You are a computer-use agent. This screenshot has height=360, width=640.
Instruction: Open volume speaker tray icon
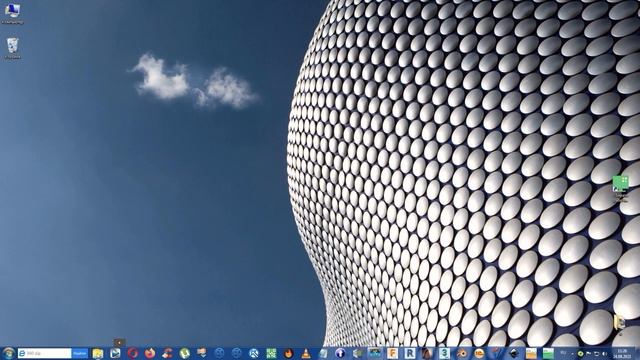(x=604, y=353)
